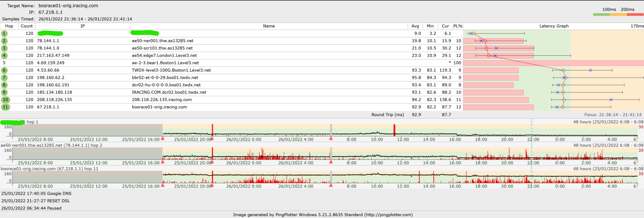Click the '119.3' current latency value
The width and height of the screenshot is (644, 218).
[445, 70]
